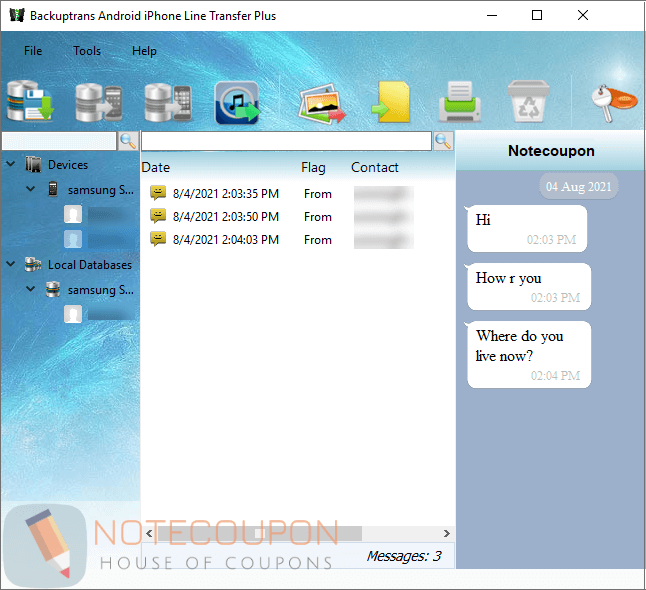Click the 'Messages: 3' status text
Screen dimensions: 646x590
coord(404,556)
